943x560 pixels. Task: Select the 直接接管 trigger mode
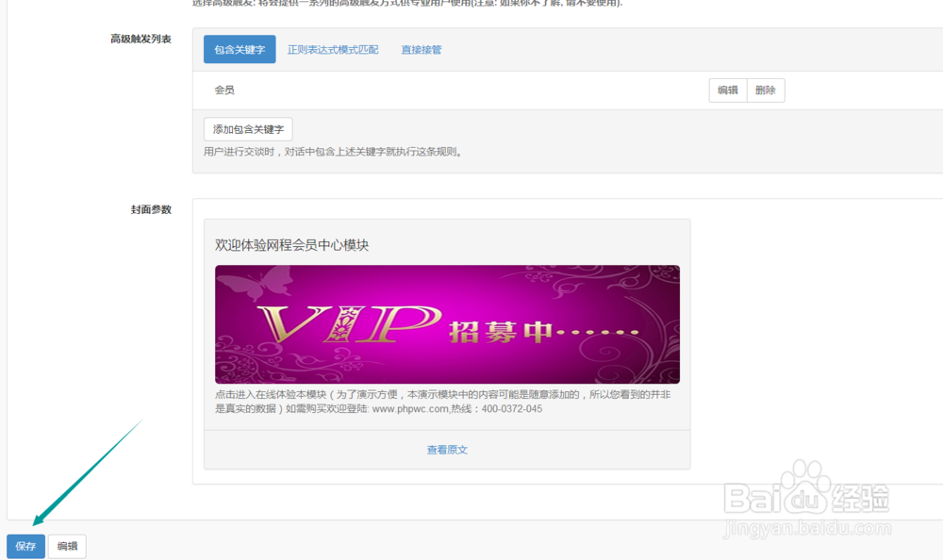[421, 49]
